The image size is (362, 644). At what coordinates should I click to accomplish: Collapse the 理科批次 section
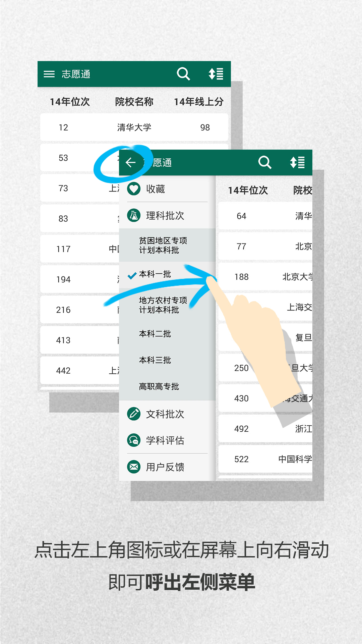click(x=165, y=215)
